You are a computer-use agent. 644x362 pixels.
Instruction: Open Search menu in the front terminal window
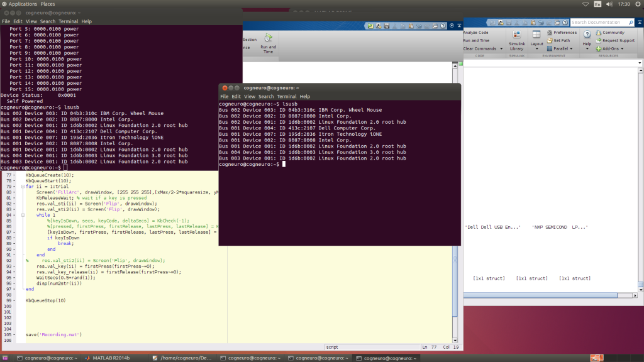pyautogui.click(x=266, y=96)
